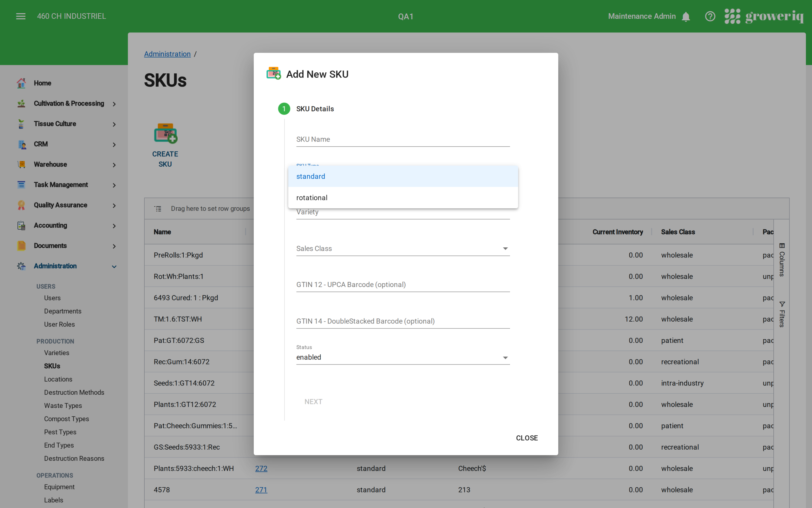Image resolution: width=812 pixels, height=508 pixels.
Task: Click the row groups list icon
Action: (158, 209)
